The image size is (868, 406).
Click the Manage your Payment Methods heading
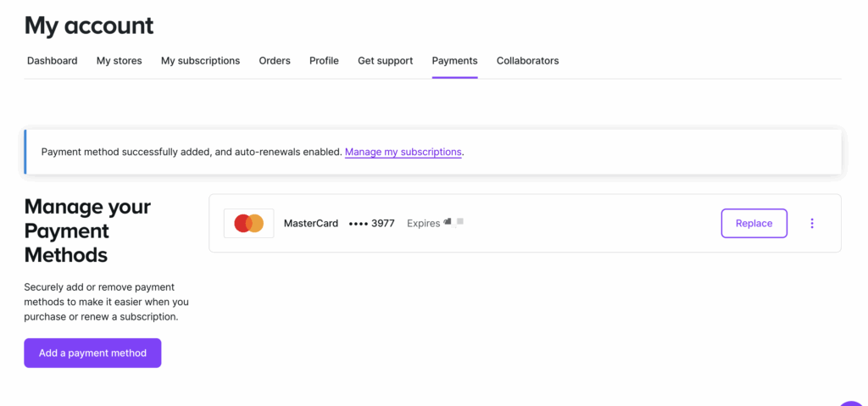(87, 231)
